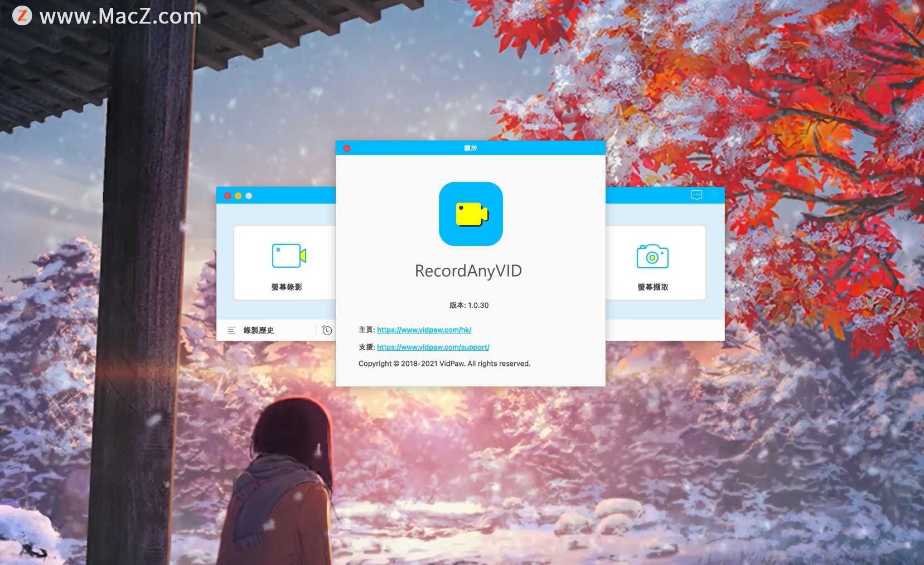
Task: Open the 螢幕擷取 screen capture card
Action: pyautogui.click(x=655, y=263)
